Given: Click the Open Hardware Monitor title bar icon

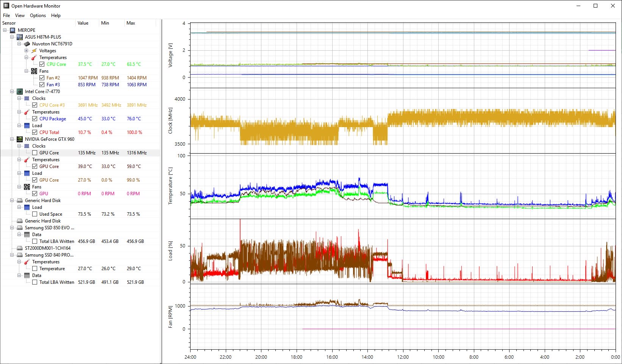Looking at the screenshot, I should (x=6, y=6).
